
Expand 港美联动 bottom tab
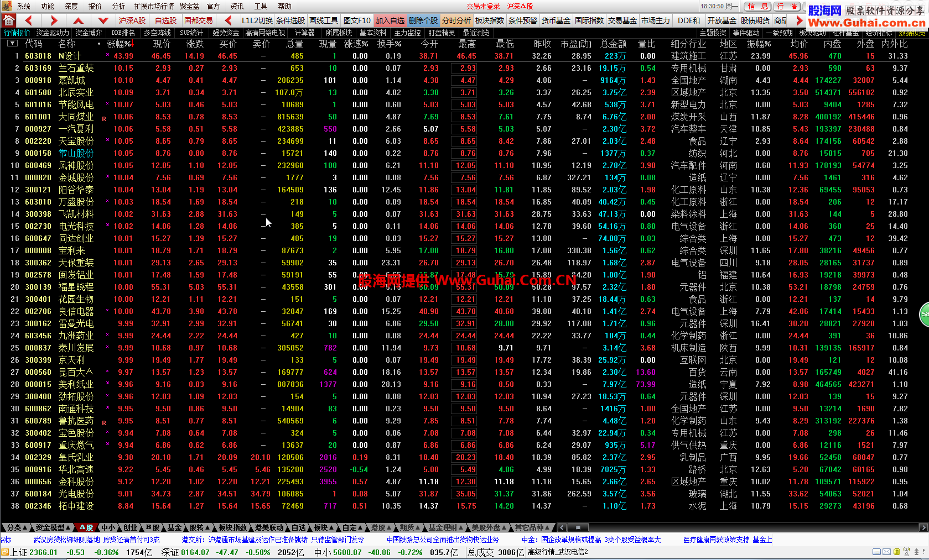[x=270, y=527]
